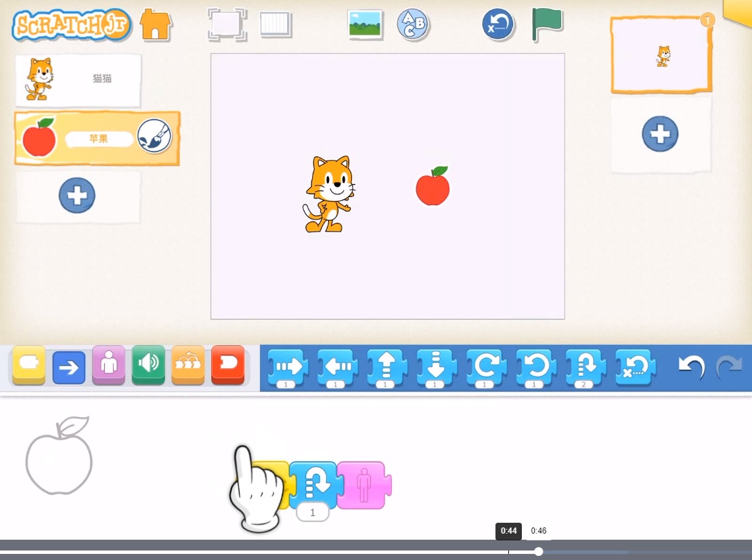Toggle the stage grid overlay
This screenshot has width=752, height=560.
click(x=275, y=24)
